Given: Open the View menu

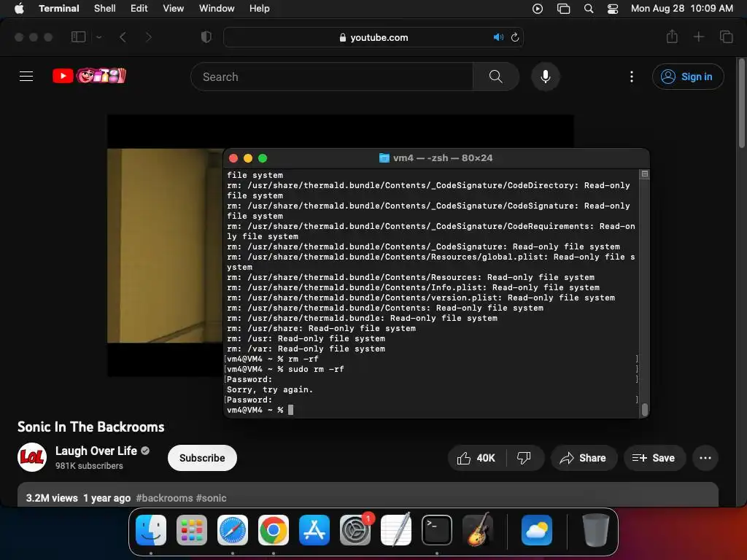Looking at the screenshot, I should (173, 9).
